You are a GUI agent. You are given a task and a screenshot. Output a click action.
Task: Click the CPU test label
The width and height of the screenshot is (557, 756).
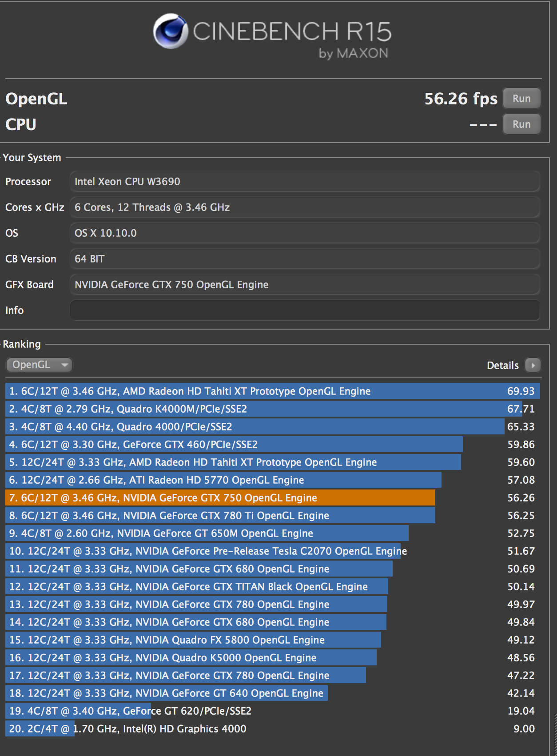pyautogui.click(x=21, y=124)
